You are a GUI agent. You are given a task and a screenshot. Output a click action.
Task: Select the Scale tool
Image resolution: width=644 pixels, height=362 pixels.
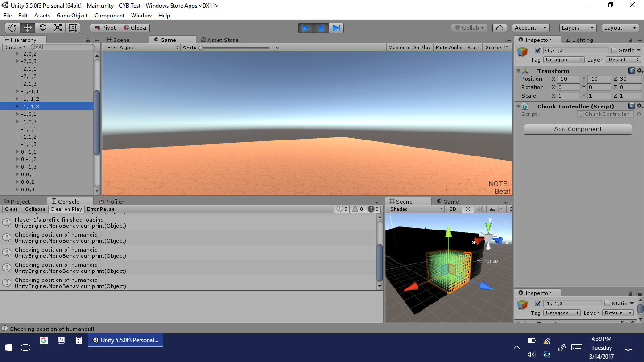[58, 28]
